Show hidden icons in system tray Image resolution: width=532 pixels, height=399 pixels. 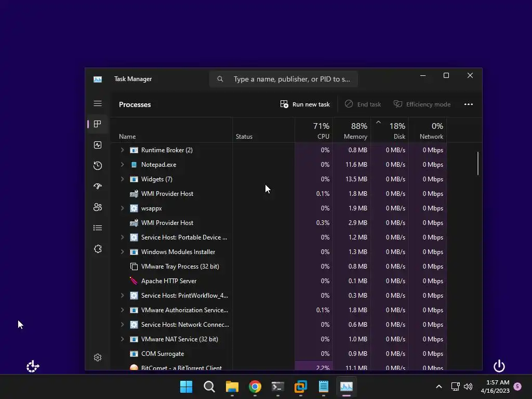point(438,387)
